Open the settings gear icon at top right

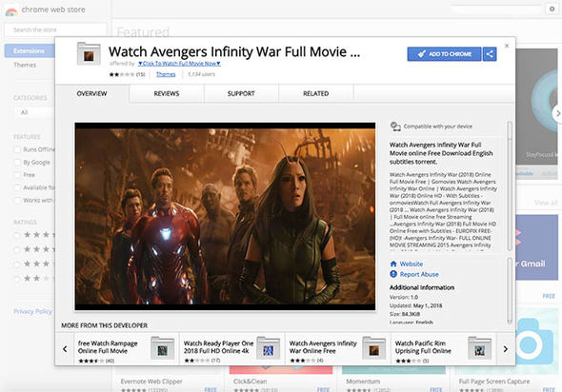click(552, 9)
